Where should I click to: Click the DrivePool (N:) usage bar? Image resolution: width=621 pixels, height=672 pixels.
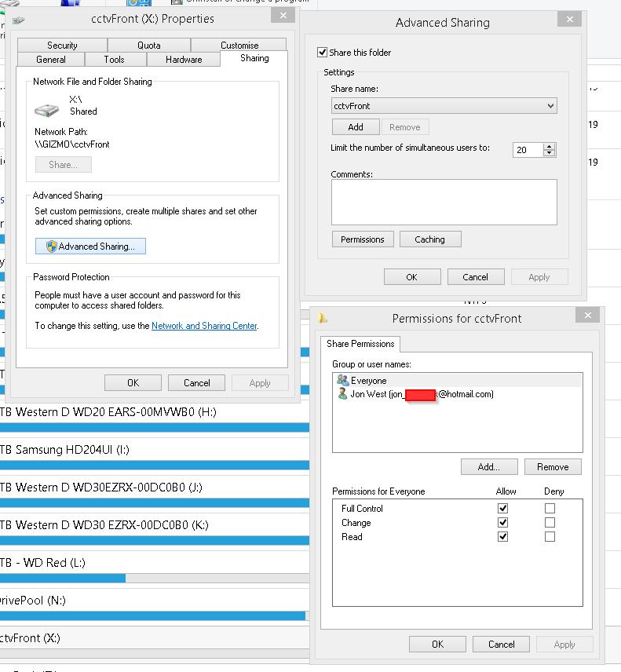tap(153, 616)
